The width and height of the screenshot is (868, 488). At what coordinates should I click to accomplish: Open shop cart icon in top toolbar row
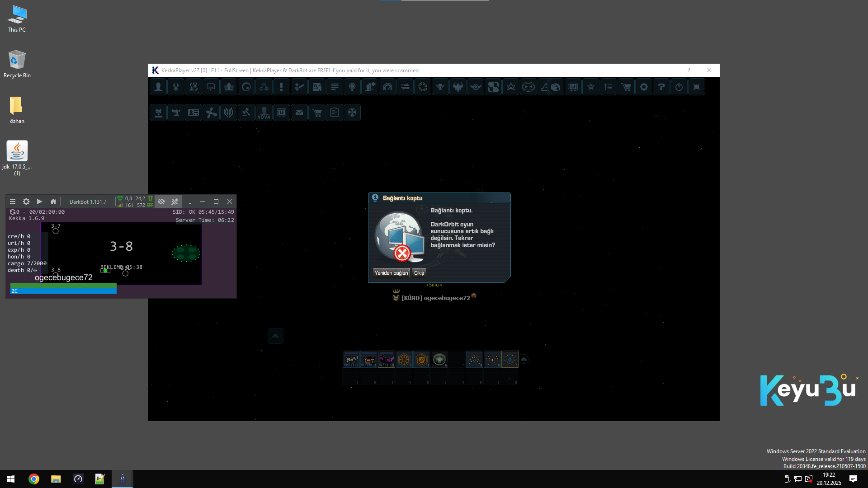[x=626, y=87]
